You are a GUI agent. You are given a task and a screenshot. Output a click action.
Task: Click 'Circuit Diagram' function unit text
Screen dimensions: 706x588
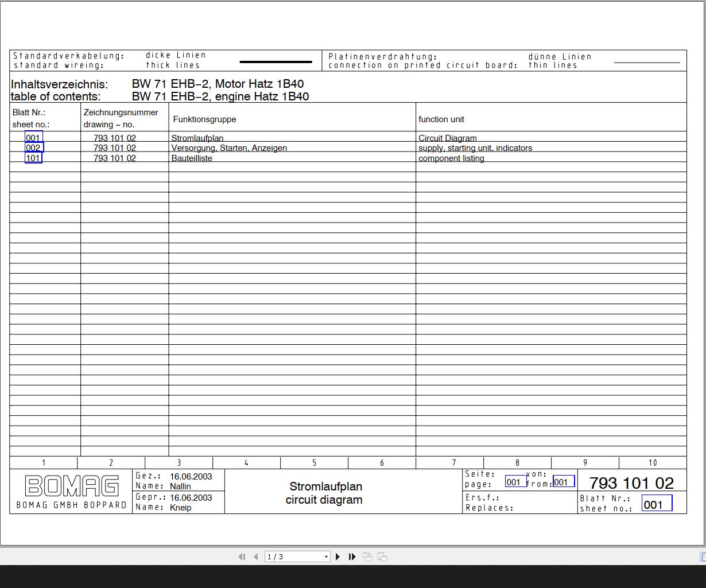[448, 138]
